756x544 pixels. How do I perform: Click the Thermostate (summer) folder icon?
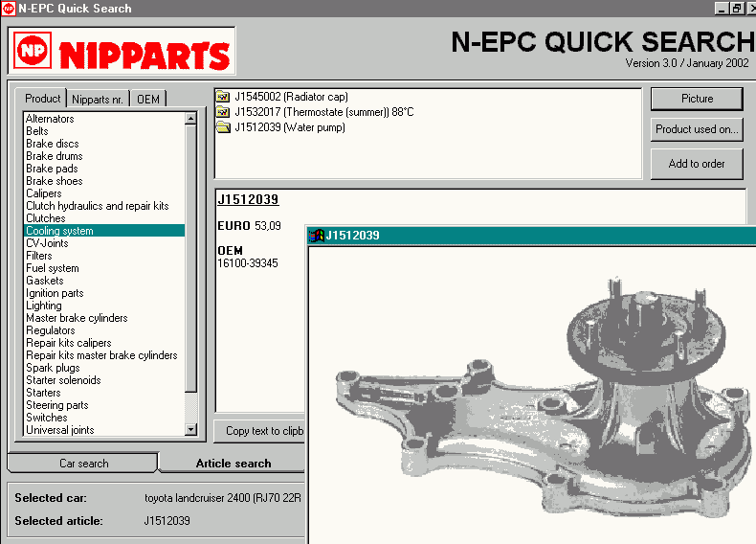pos(222,112)
